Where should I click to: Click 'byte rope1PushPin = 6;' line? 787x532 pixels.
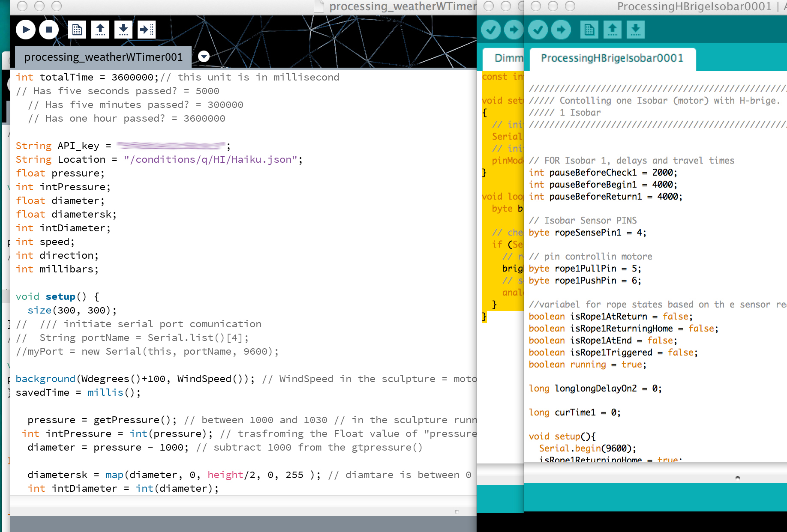pyautogui.click(x=585, y=281)
